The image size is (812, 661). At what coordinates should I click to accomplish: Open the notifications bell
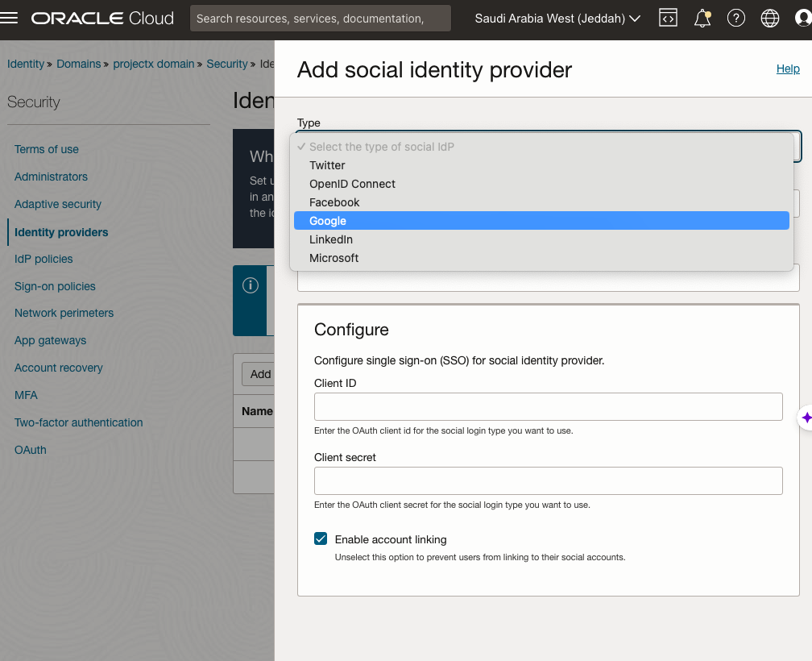pyautogui.click(x=702, y=19)
